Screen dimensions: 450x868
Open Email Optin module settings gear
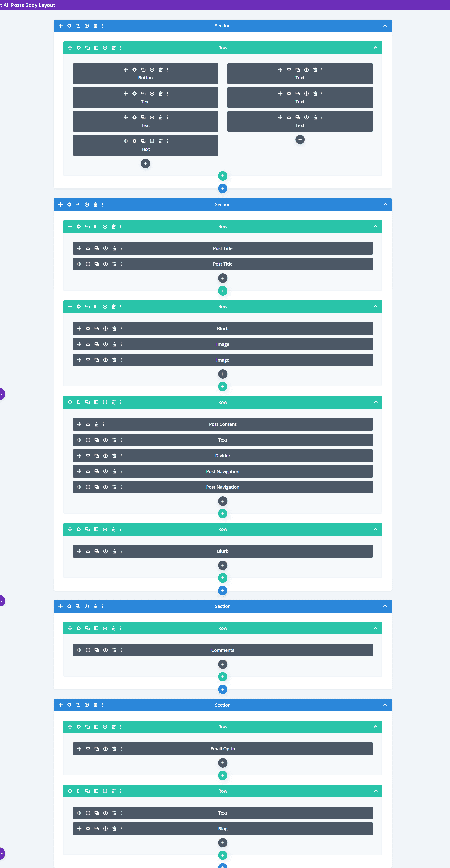88,749
